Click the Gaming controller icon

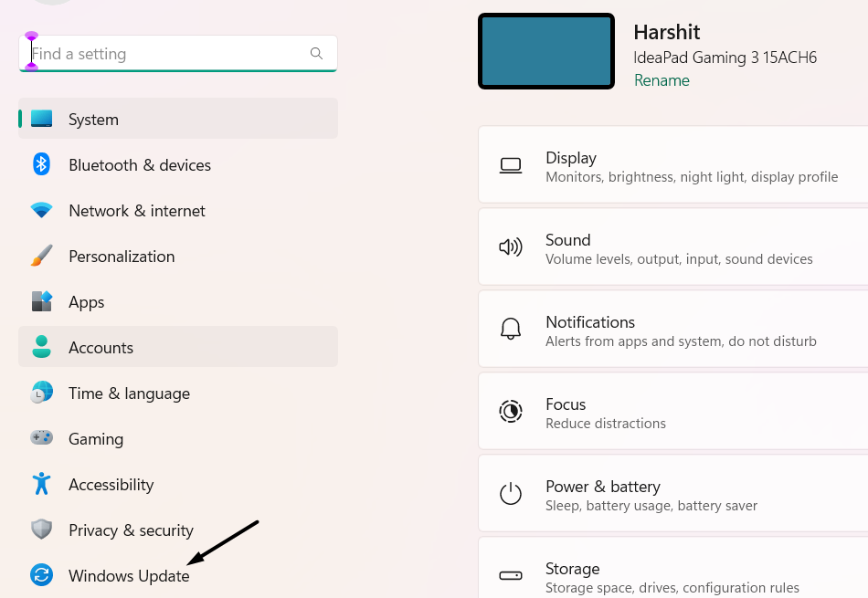coord(41,438)
